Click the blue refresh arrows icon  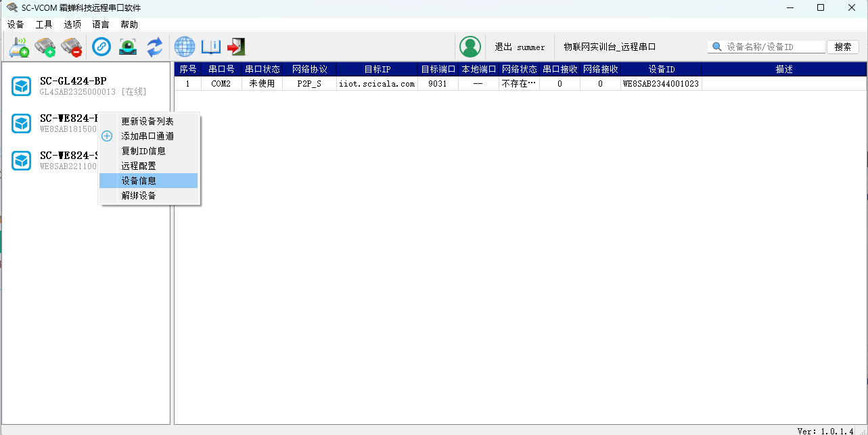[x=155, y=47]
